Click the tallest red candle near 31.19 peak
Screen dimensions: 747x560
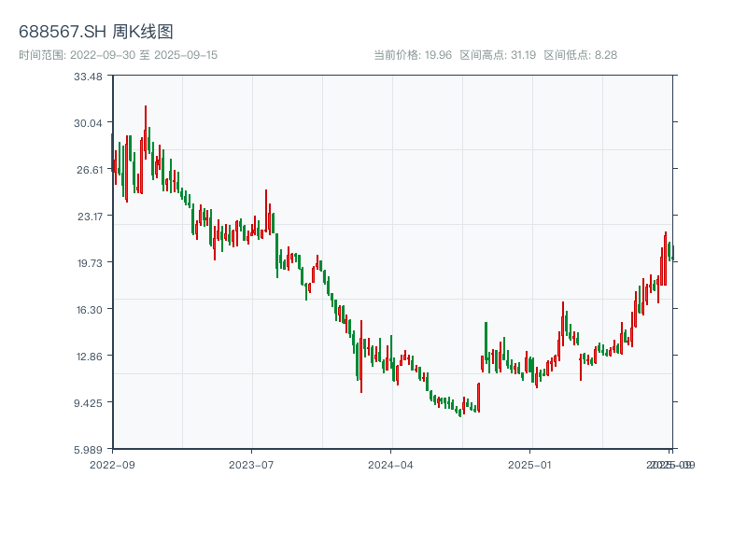click(146, 131)
